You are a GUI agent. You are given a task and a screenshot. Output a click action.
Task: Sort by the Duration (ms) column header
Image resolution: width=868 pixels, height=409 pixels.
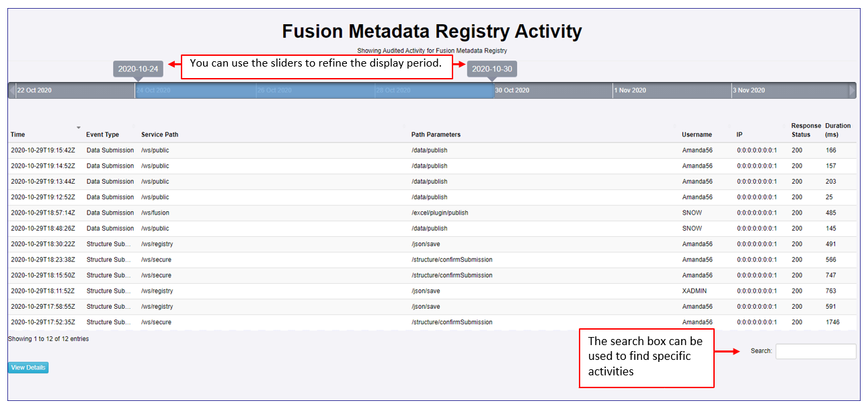click(838, 130)
